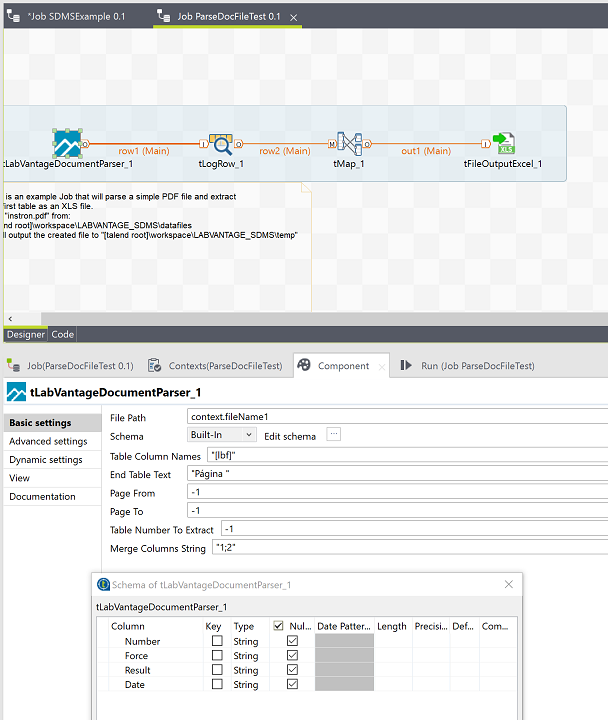Open the Job(ParseDocFileTest 0.1) view tab
Viewport: 608px width, 720px height.
[80, 366]
